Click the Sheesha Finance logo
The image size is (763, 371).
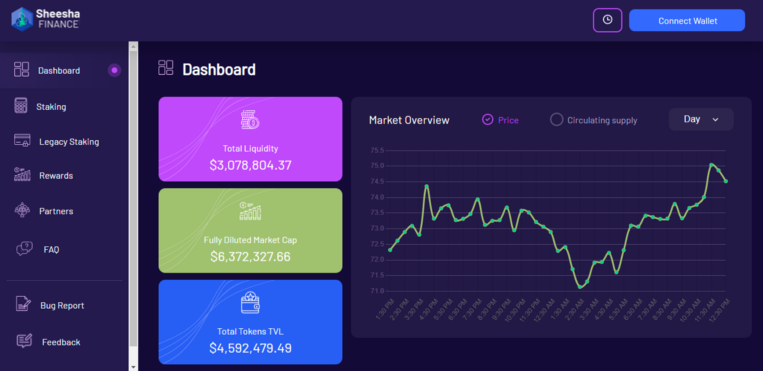[45, 19]
